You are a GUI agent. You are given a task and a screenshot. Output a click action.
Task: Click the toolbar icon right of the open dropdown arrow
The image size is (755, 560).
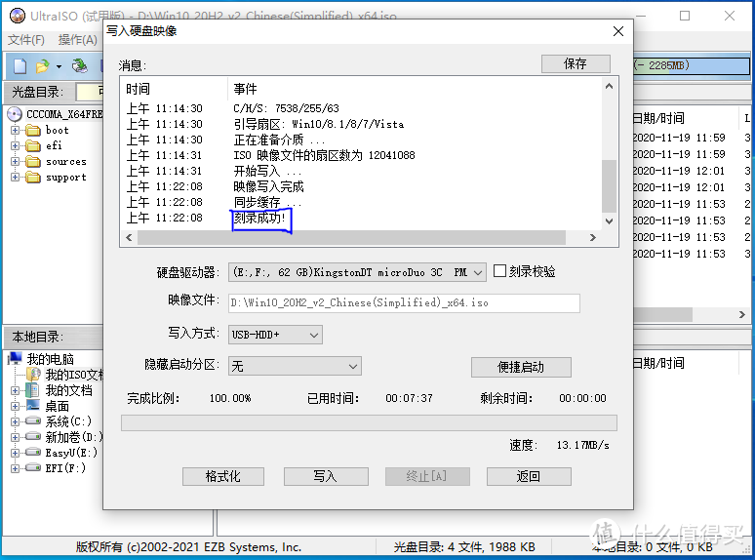[x=79, y=66]
